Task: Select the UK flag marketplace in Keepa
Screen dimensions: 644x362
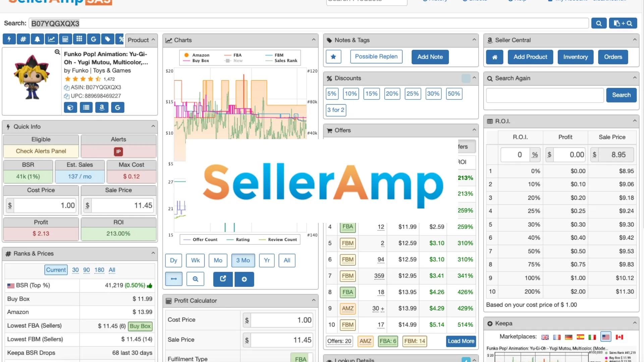Action: [545, 337]
